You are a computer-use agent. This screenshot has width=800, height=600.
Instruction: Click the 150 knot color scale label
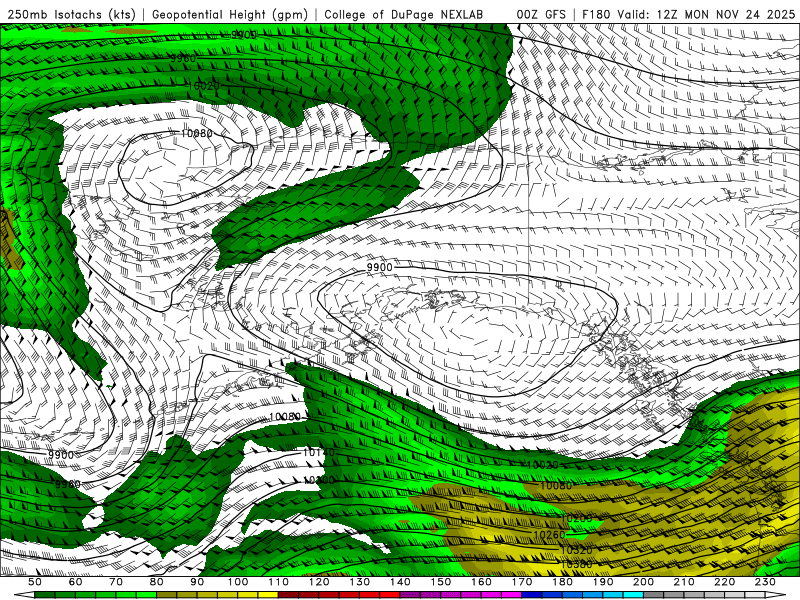coord(440,582)
